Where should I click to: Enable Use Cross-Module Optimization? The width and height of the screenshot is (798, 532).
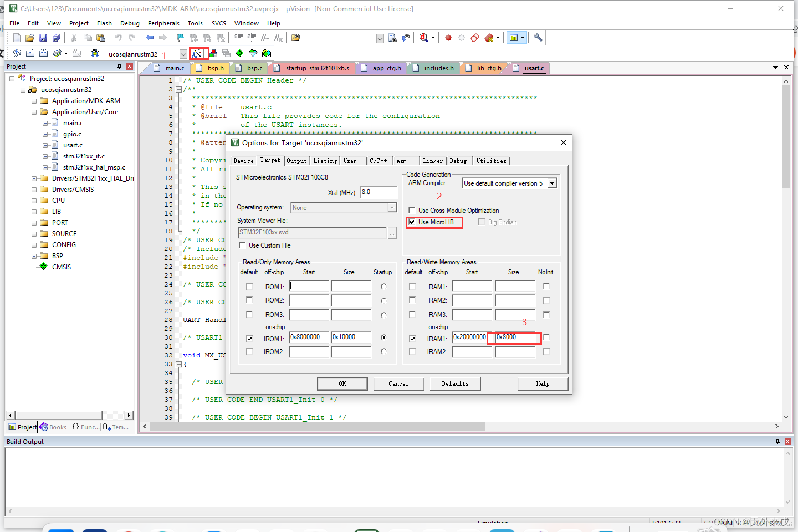coord(412,210)
